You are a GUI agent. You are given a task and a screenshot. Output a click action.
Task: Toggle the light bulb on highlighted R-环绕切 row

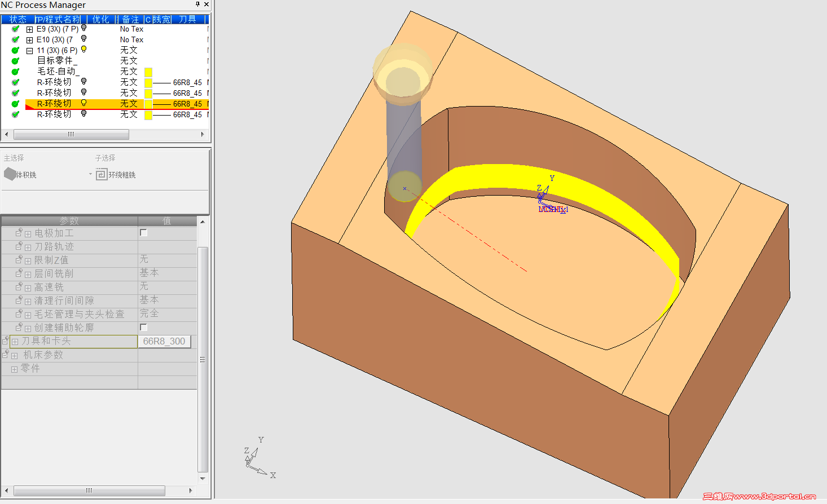83,103
